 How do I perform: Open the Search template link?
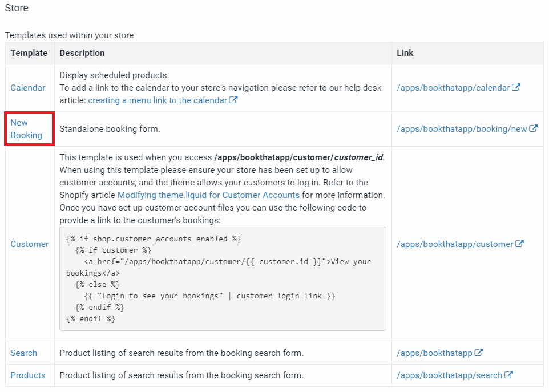click(24, 353)
